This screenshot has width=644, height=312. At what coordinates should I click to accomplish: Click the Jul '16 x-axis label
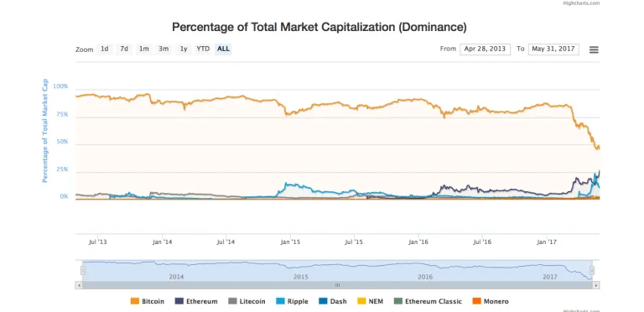click(482, 242)
